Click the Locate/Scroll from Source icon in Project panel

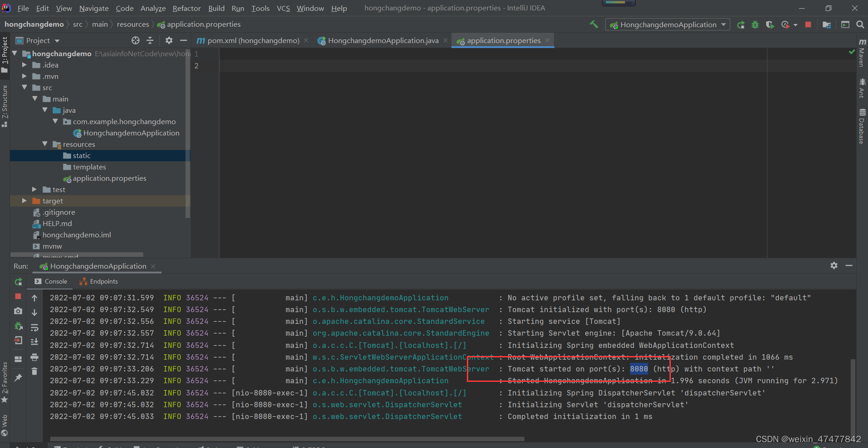tap(136, 41)
